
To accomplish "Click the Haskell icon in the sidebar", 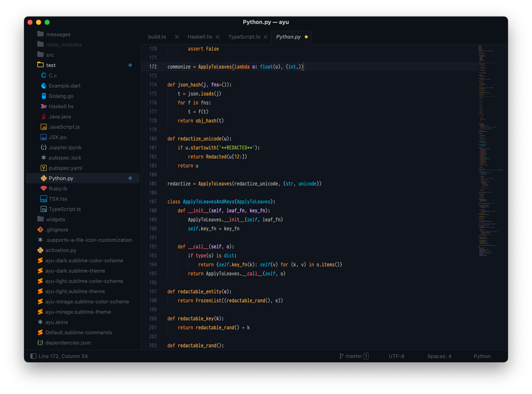I will [44, 106].
